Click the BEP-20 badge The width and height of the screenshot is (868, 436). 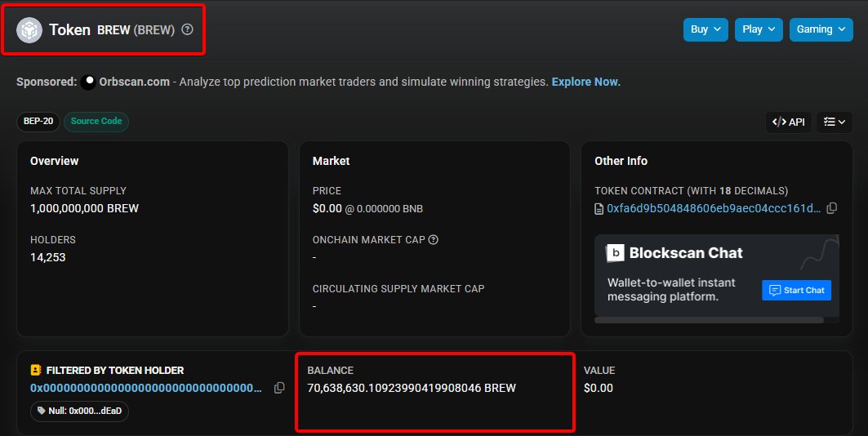[x=38, y=121]
